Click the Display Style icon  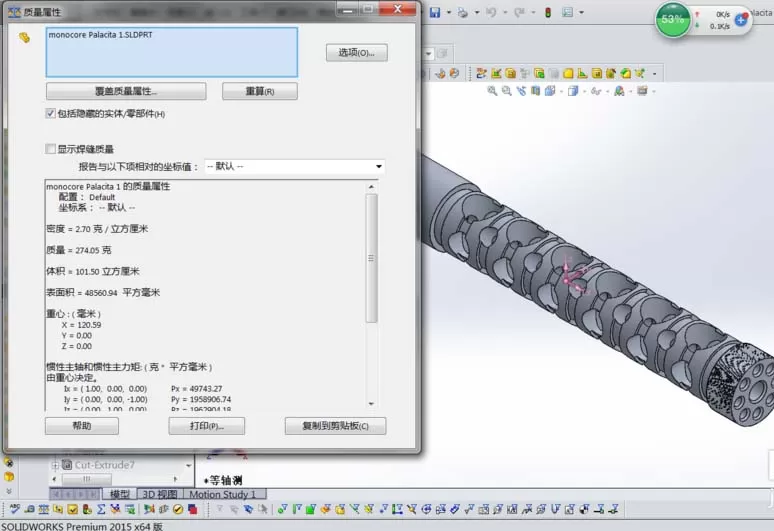click(573, 91)
